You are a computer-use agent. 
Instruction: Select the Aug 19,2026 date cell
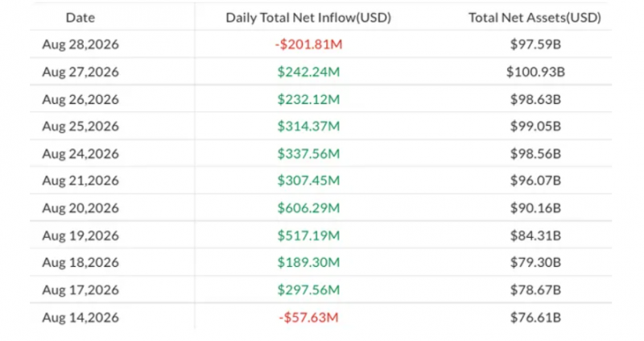(x=80, y=235)
